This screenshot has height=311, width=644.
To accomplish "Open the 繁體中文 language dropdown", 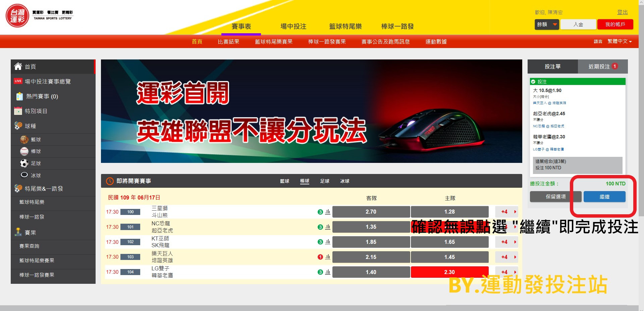I will [620, 41].
